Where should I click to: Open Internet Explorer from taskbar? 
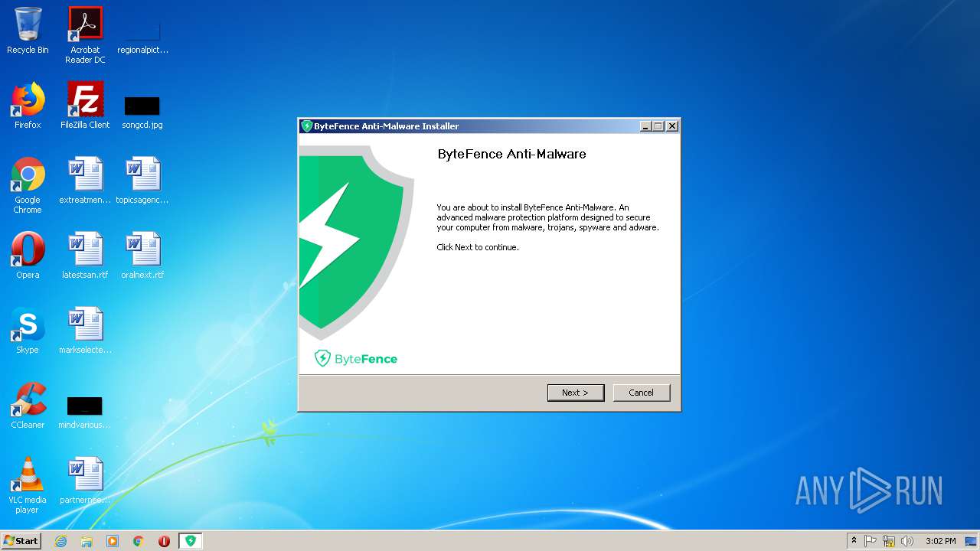(x=60, y=541)
